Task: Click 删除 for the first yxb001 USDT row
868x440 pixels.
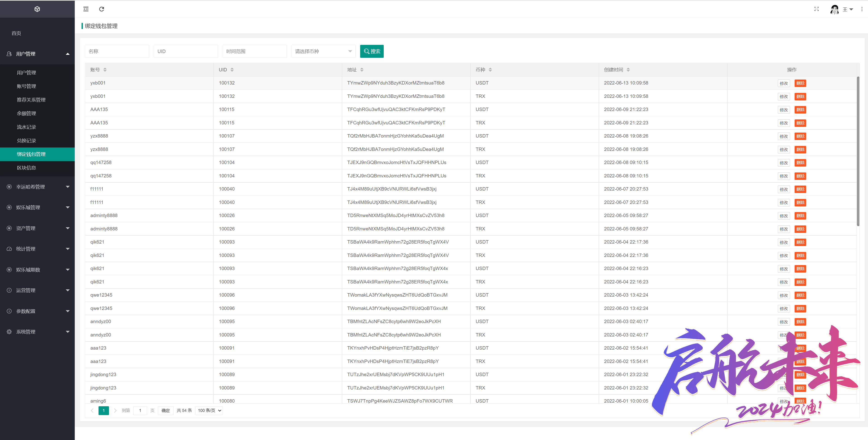Action: click(x=800, y=83)
